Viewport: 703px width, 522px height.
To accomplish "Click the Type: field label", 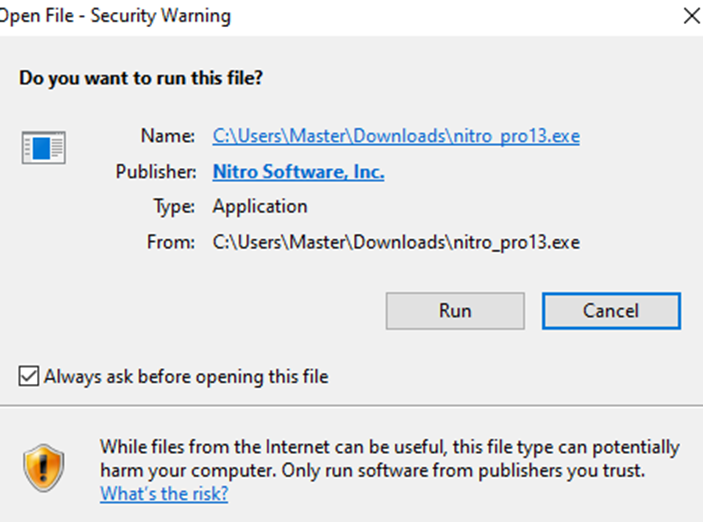I will click(174, 207).
